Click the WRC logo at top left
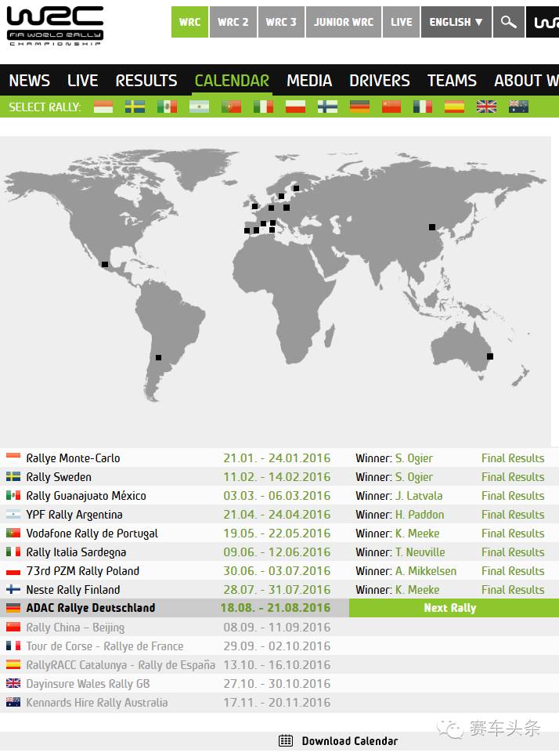The width and height of the screenshot is (559, 756). [55, 26]
